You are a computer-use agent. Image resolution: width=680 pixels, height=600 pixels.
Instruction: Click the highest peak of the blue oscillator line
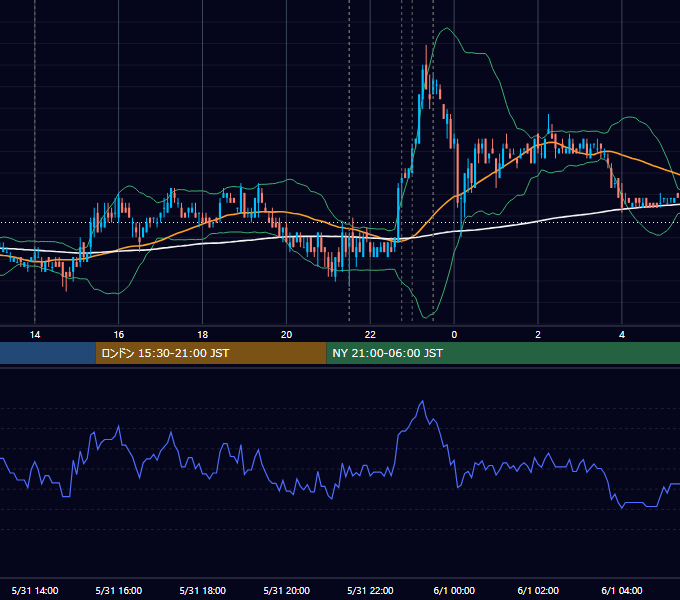422,402
